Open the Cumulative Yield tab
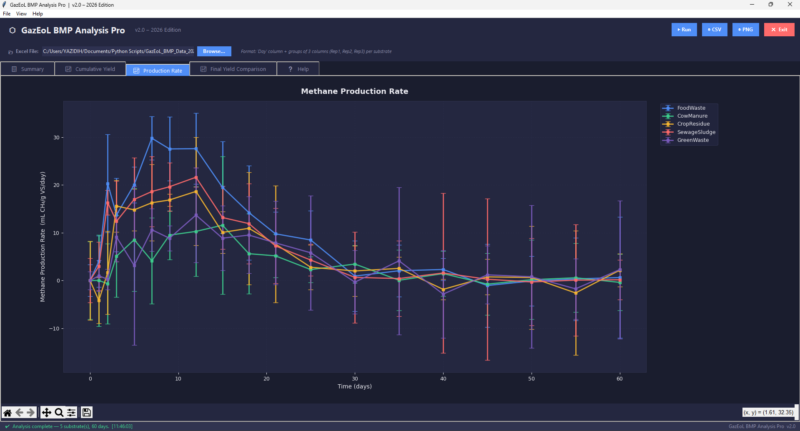Image resolution: width=800 pixels, height=431 pixels. pyautogui.click(x=90, y=70)
